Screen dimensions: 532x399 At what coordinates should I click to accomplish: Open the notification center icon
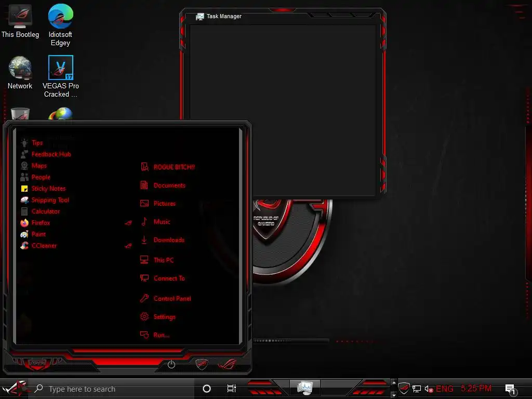click(x=510, y=389)
